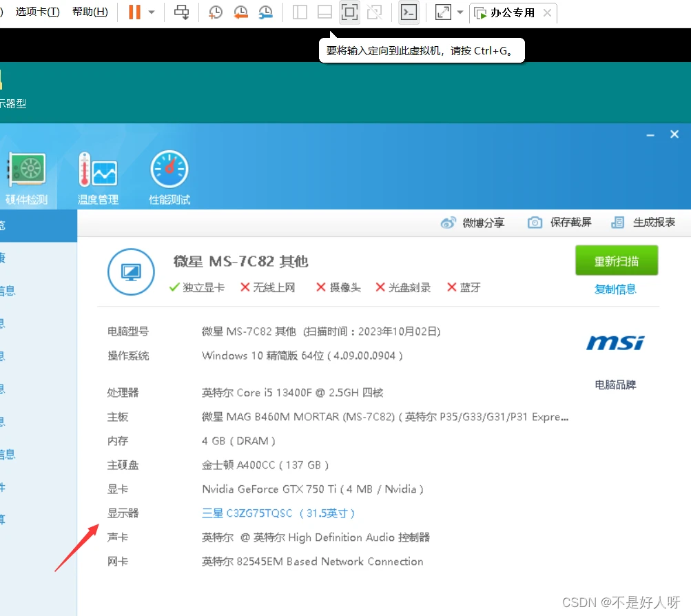The width and height of the screenshot is (691, 616).
Task: Close the 办公专用 tab
Action: click(547, 13)
